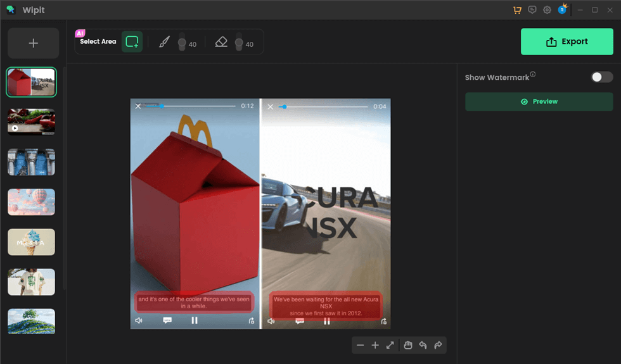Zoom out the canvas with minus icon
This screenshot has height=364, width=621.
360,346
